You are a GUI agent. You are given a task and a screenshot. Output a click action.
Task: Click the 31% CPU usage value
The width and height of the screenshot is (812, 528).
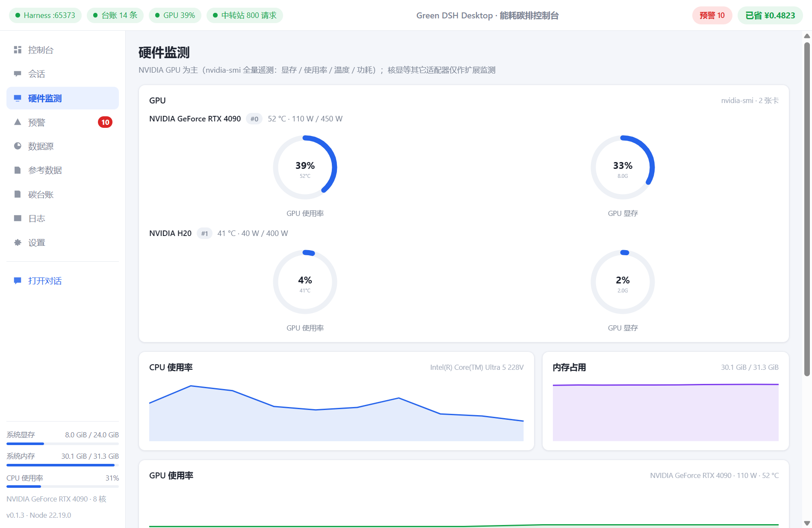tap(112, 478)
